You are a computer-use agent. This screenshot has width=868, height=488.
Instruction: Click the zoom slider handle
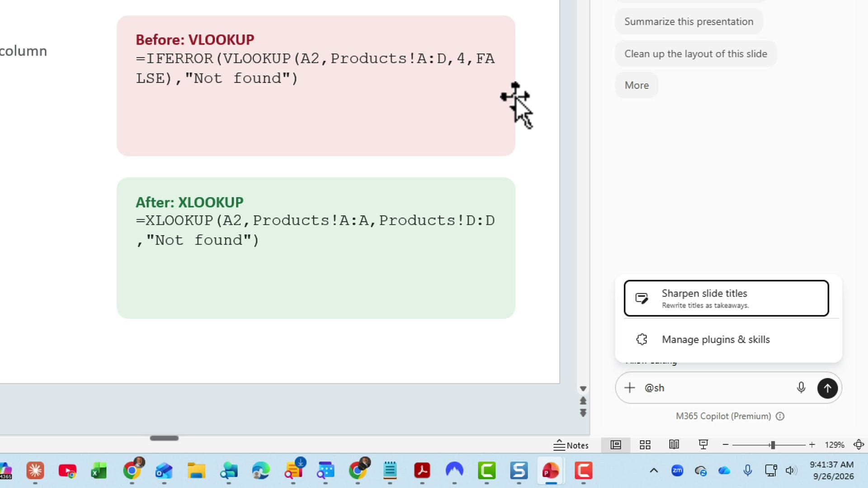tap(773, 445)
